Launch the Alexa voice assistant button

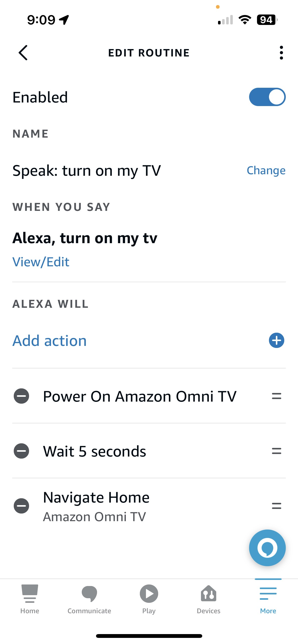point(267,548)
